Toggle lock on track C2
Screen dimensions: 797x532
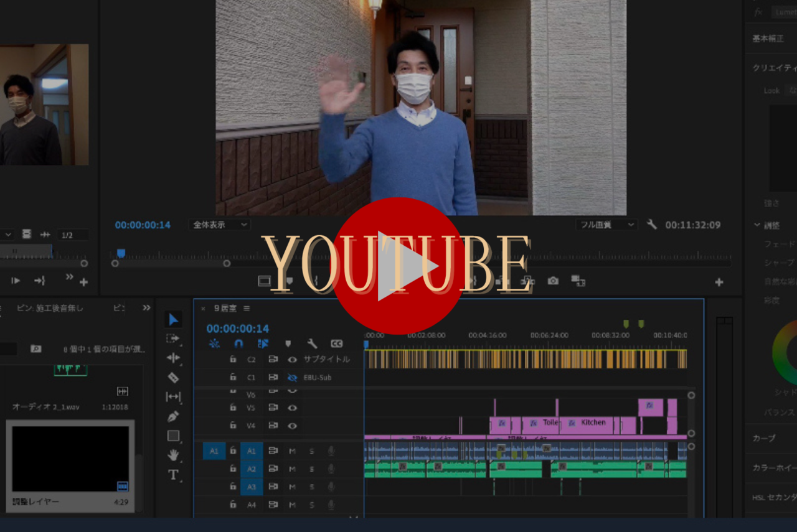click(233, 359)
